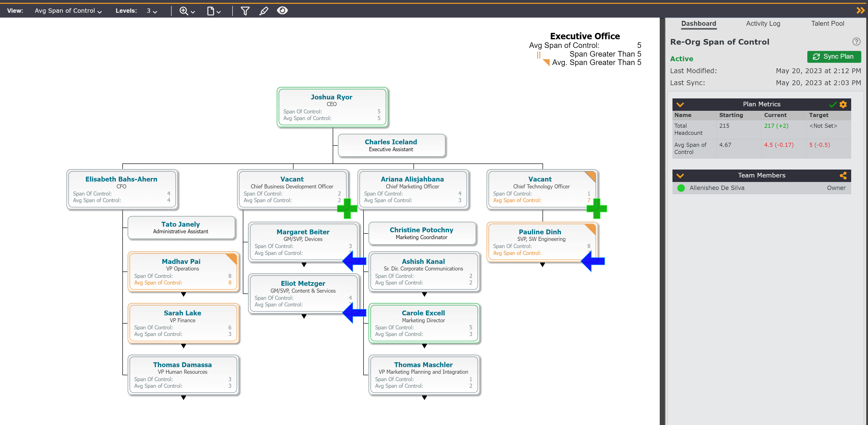Click Total Headcount starting value 215
Viewport: 868px width, 425px height.
724,126
